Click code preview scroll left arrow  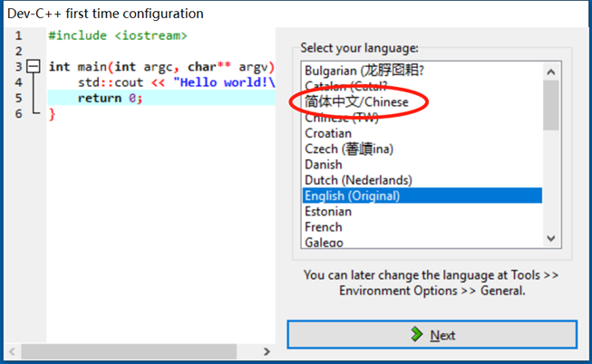click(x=13, y=351)
